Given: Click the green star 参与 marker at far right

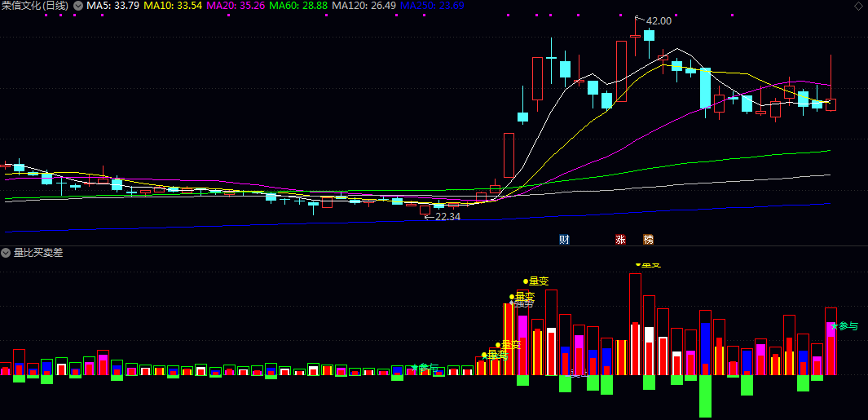Looking at the screenshot, I should pyautogui.click(x=844, y=325).
